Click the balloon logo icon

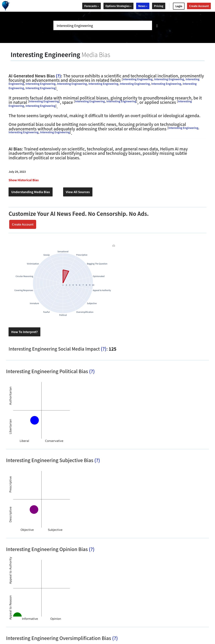6,6
